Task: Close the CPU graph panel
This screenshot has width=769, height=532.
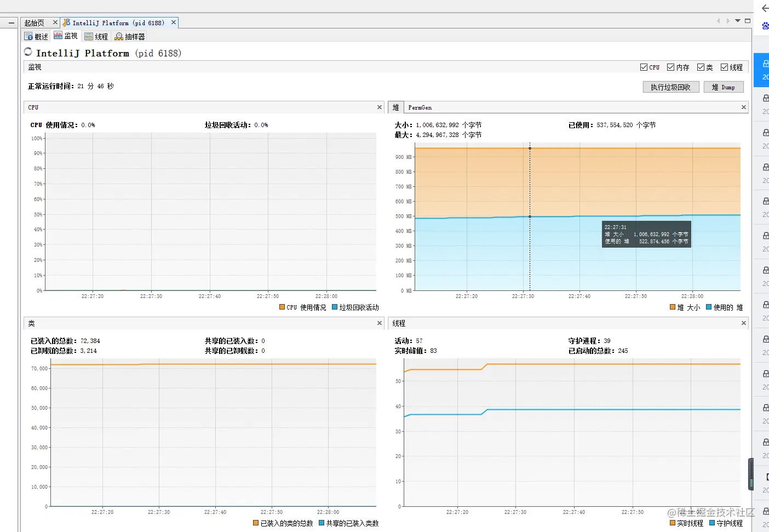Action: [380, 107]
